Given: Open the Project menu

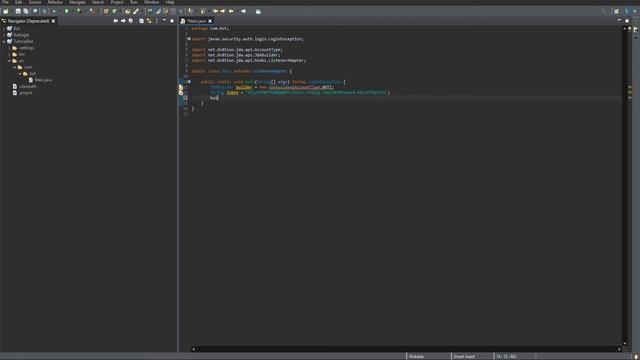Looking at the screenshot, I should tap(117, 2).
